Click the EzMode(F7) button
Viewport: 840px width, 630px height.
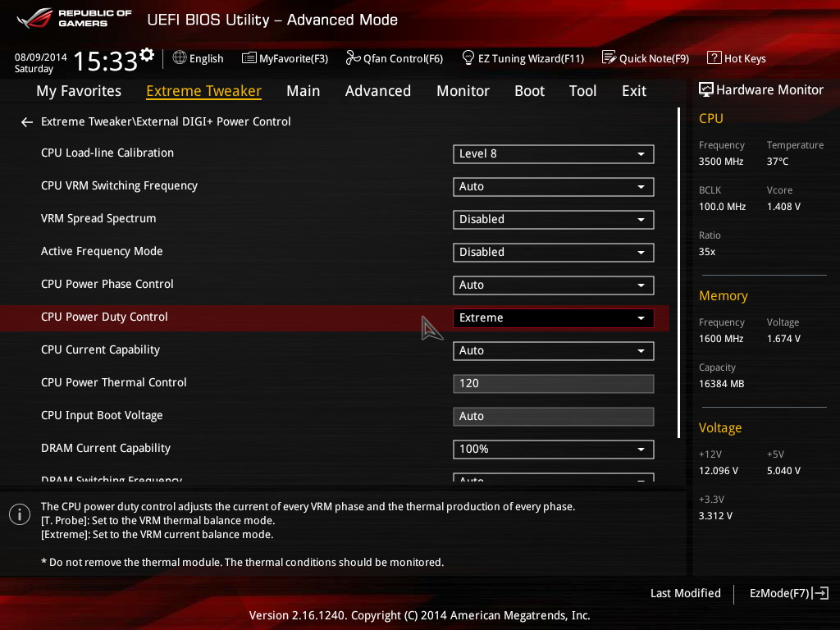click(788, 593)
